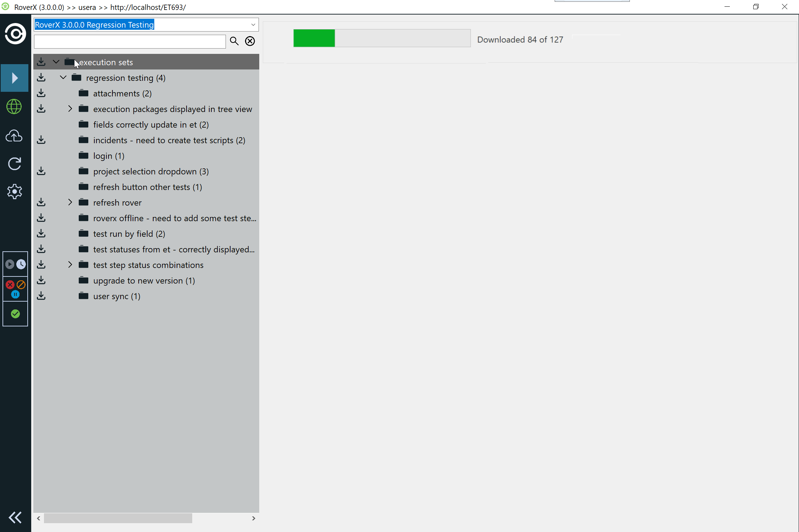Image resolution: width=799 pixels, height=532 pixels.
Task: Click the magnifying glass search icon
Action: click(234, 41)
